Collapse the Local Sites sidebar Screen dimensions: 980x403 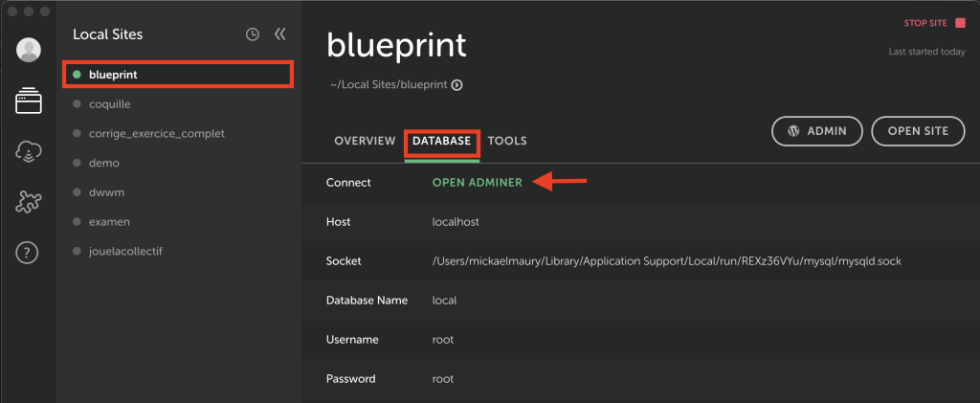[x=280, y=34]
